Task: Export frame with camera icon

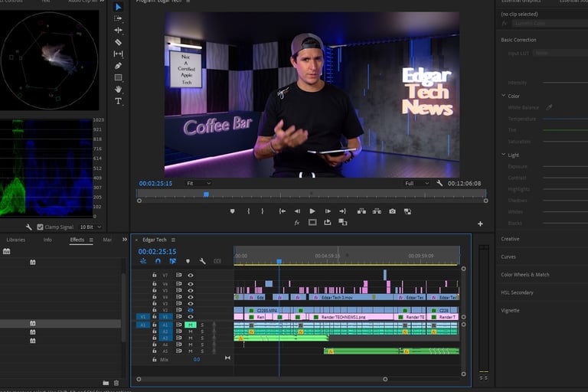Action: pyautogui.click(x=392, y=211)
